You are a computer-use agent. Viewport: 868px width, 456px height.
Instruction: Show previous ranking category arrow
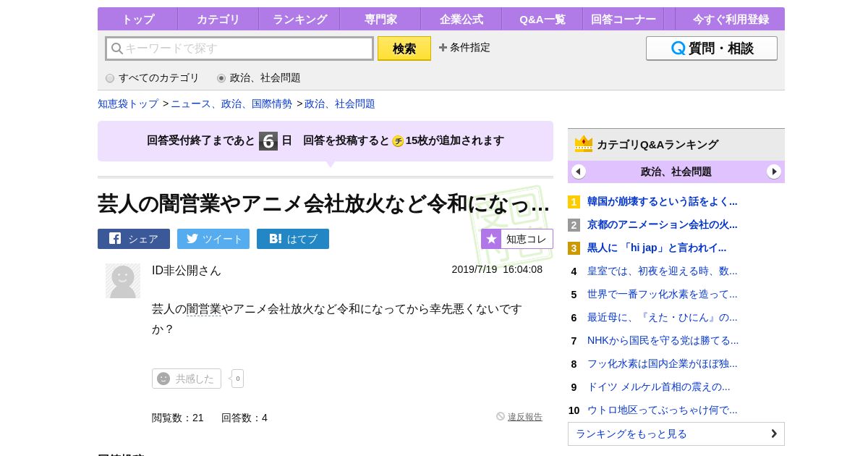pos(579,172)
